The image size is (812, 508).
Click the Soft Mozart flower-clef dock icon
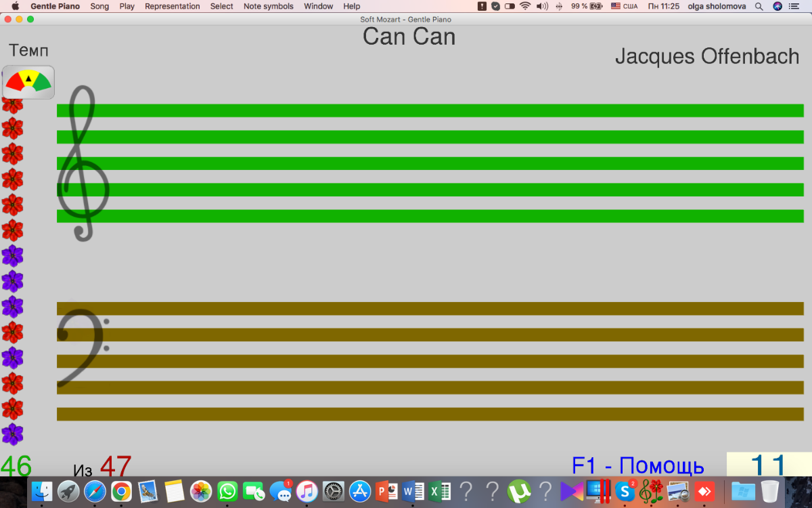(x=652, y=491)
